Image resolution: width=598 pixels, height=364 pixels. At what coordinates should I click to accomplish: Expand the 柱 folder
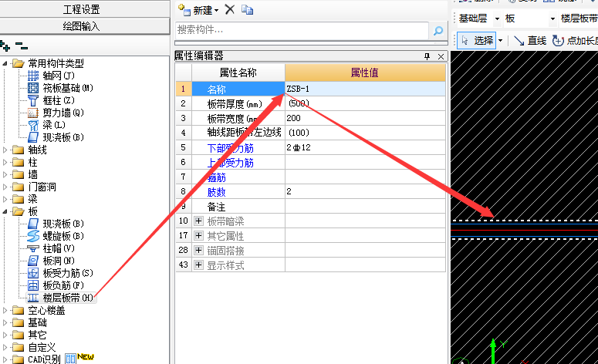pos(5,163)
